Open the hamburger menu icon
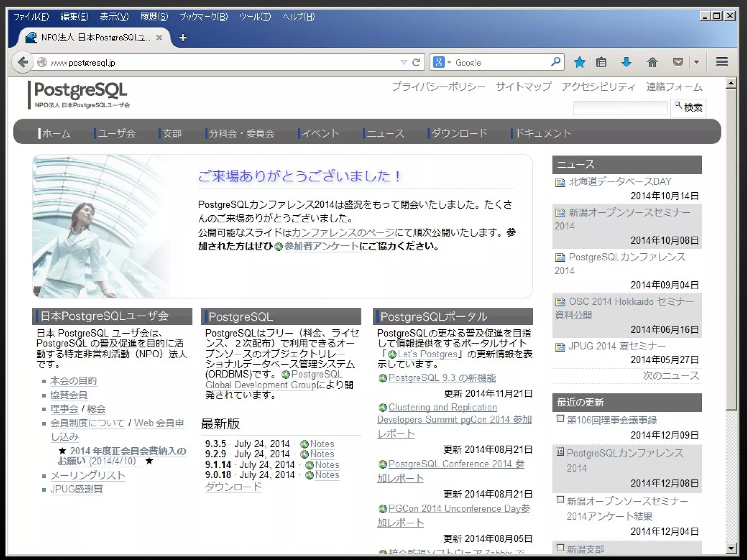This screenshot has height=560, width=747. [x=722, y=62]
